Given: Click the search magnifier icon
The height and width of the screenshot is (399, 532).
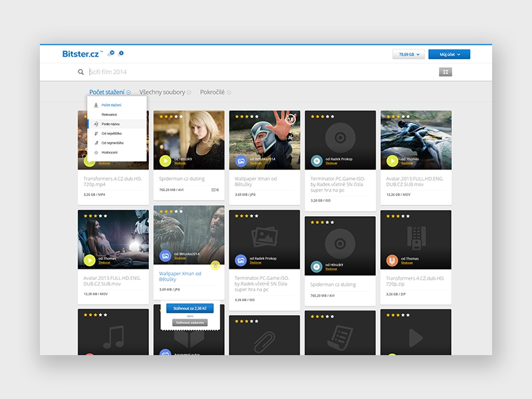Looking at the screenshot, I should click(x=81, y=72).
